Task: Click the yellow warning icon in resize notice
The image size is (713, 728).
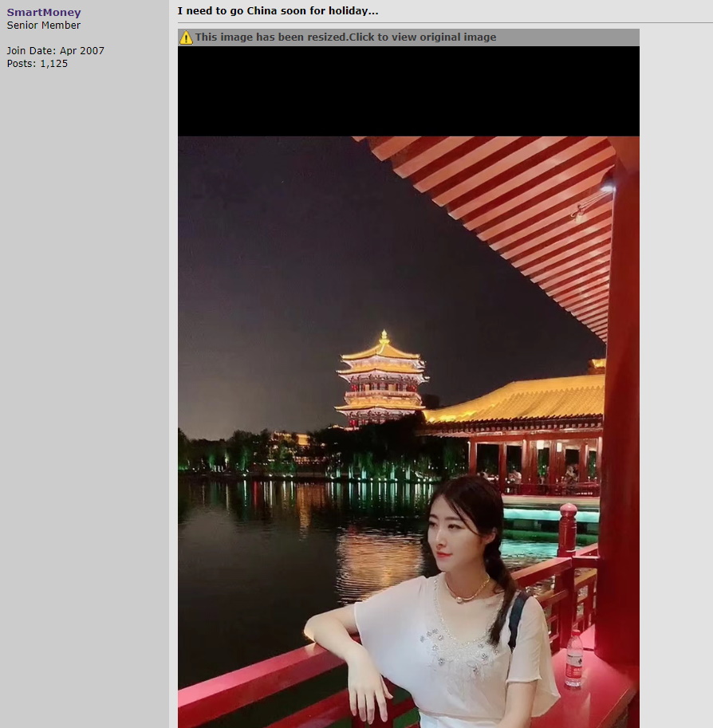Action: pos(186,37)
